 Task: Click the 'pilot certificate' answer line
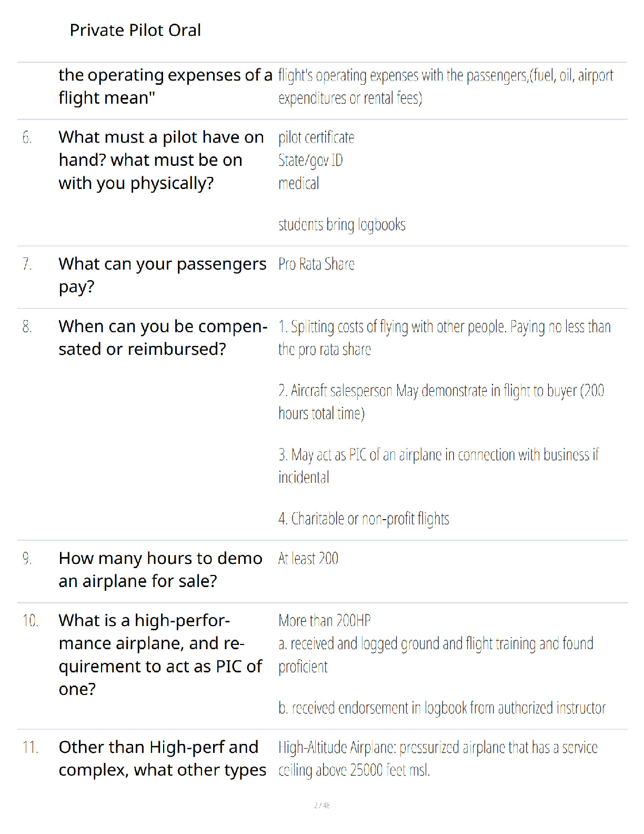coord(316,137)
